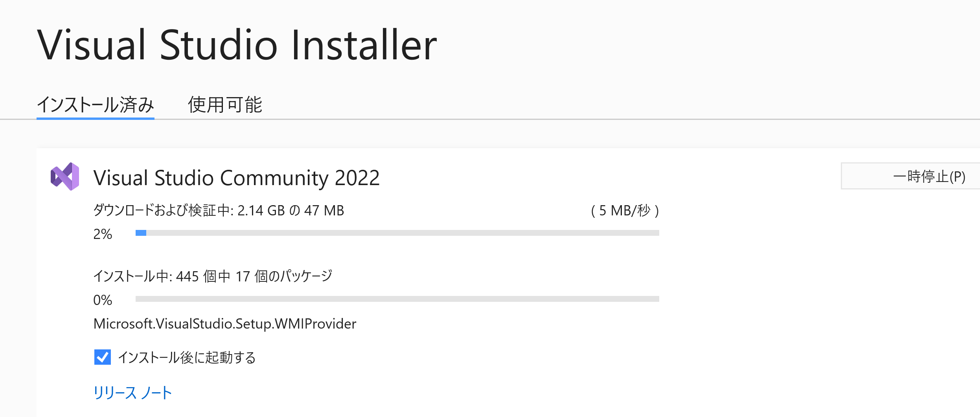This screenshot has height=417, width=980.
Task: Click the download progress bar at 2%
Action: click(x=397, y=233)
